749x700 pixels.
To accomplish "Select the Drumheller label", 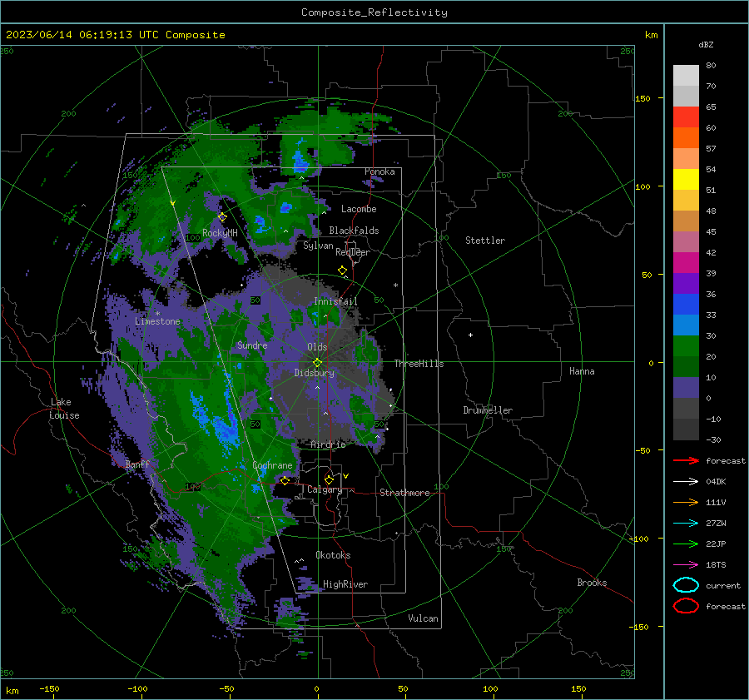I will (x=488, y=410).
